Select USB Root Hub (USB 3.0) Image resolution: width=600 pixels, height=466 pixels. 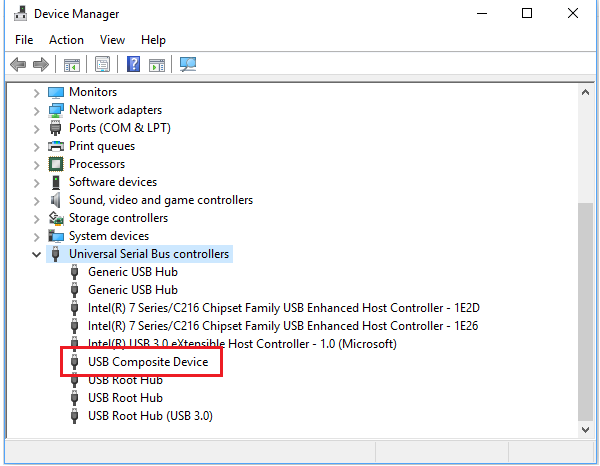[x=150, y=416]
